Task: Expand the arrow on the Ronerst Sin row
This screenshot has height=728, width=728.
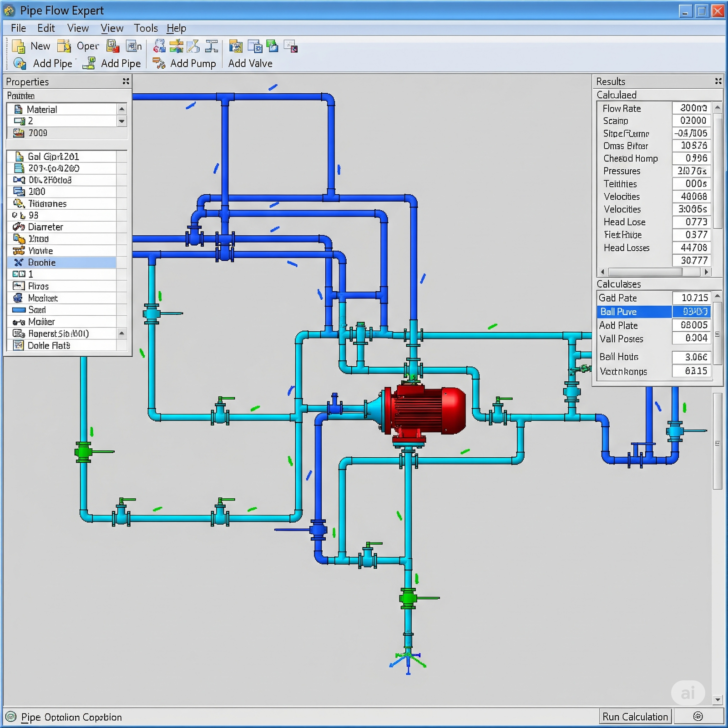Action: 121,334
